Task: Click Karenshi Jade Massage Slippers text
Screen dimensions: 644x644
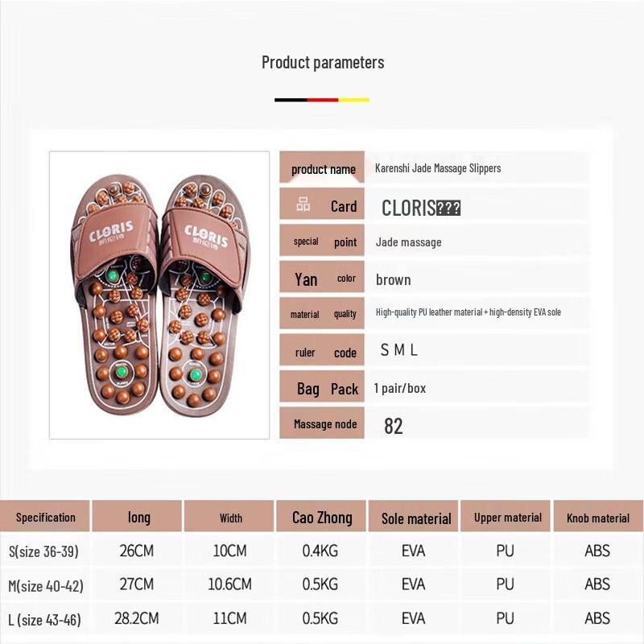Action: [x=438, y=168]
